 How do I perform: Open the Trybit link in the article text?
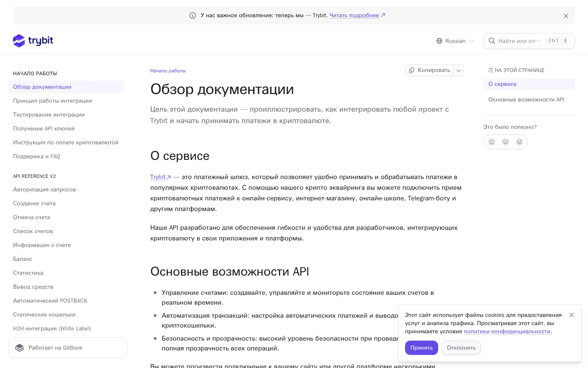160,177
